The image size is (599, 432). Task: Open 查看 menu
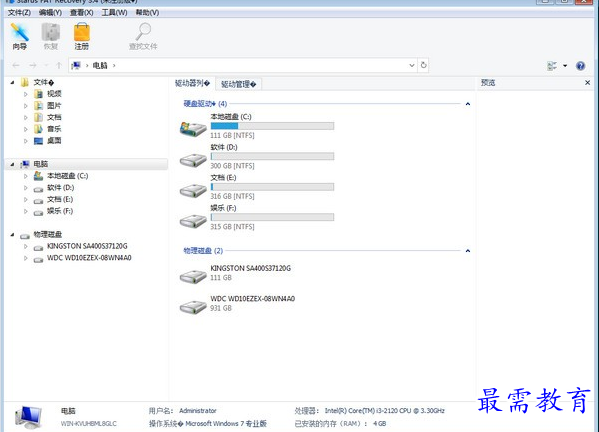[81, 13]
